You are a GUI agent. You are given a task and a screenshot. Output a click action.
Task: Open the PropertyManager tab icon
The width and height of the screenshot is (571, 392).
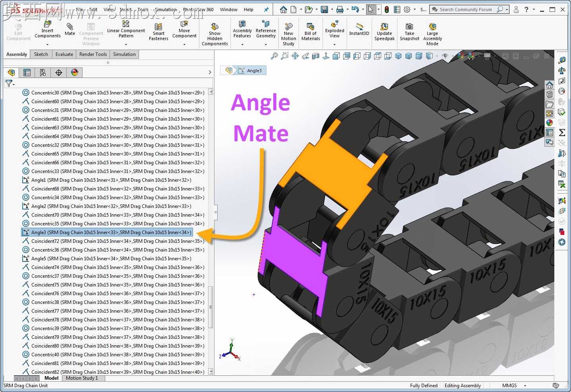pyautogui.click(x=27, y=72)
